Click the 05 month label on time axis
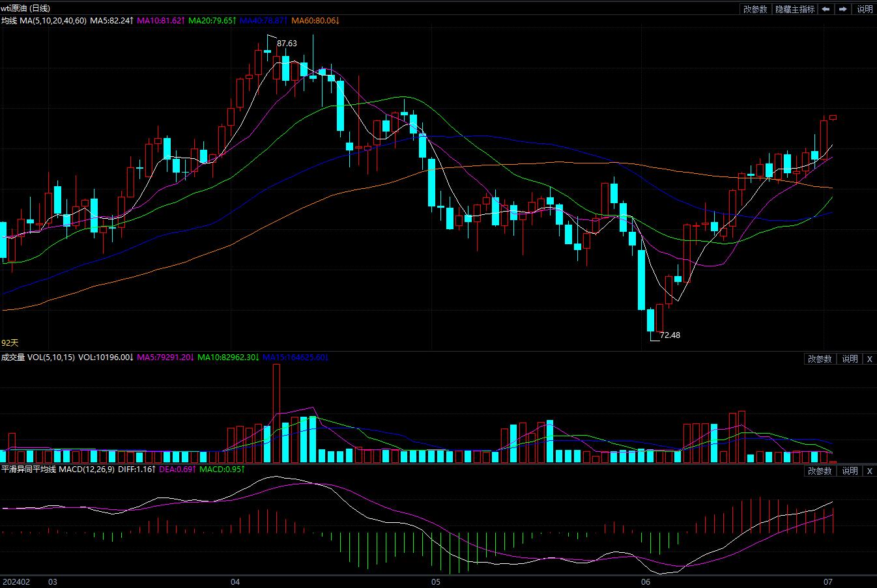This screenshot has width=877, height=588. (436, 581)
